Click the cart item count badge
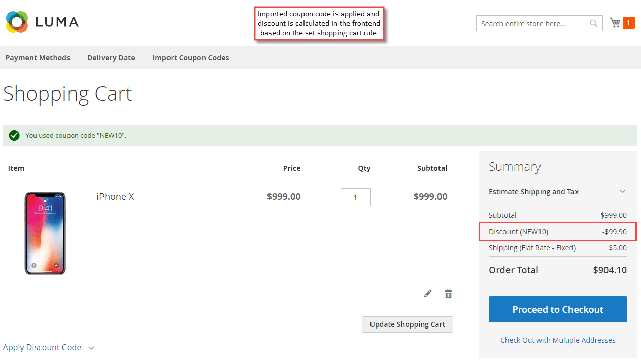 click(x=628, y=23)
